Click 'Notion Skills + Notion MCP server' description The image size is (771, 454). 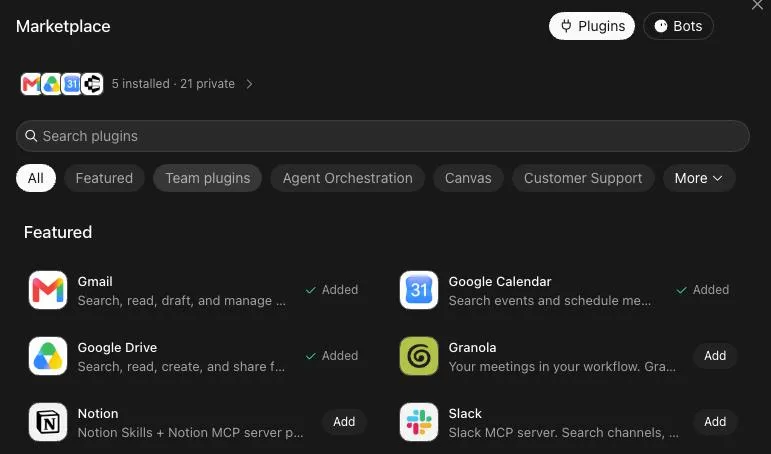point(190,432)
